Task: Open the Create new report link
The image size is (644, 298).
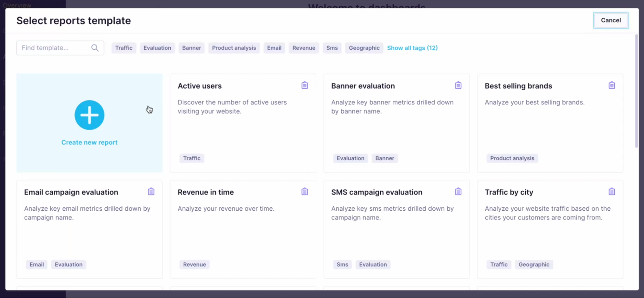Action: tap(89, 142)
